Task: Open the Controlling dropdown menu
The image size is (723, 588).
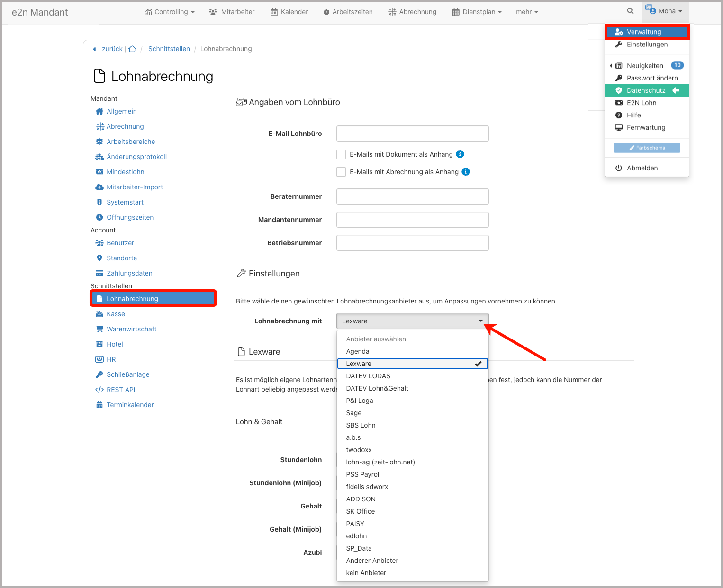Action: coord(170,12)
